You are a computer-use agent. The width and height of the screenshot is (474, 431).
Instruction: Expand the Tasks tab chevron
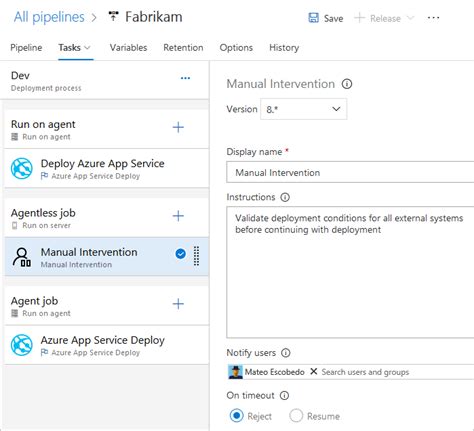pyautogui.click(x=87, y=48)
